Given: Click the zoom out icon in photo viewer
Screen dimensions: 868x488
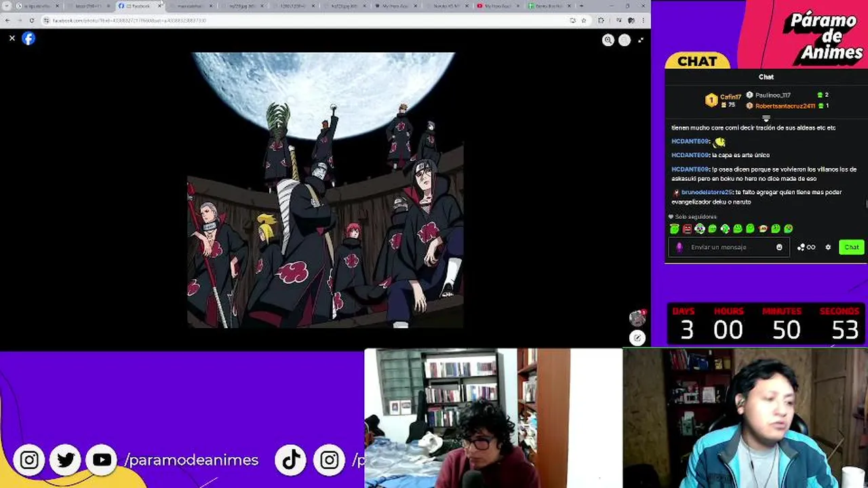Looking at the screenshot, I should tap(625, 40).
